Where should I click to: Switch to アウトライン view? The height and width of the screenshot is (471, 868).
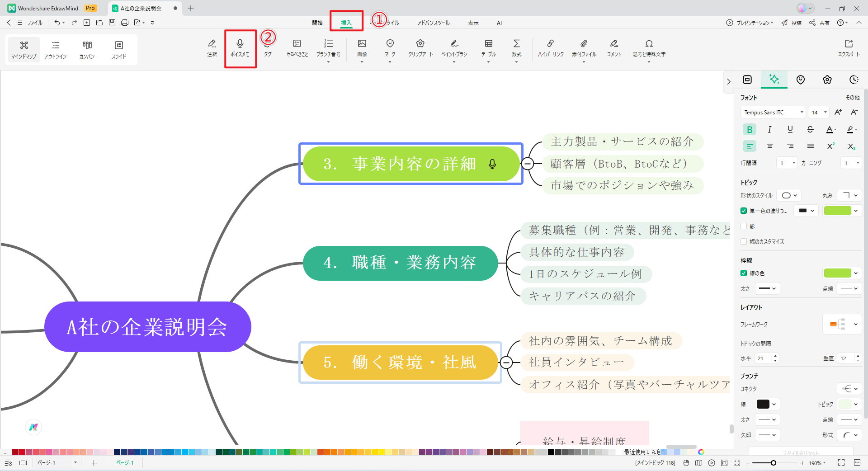click(x=56, y=50)
